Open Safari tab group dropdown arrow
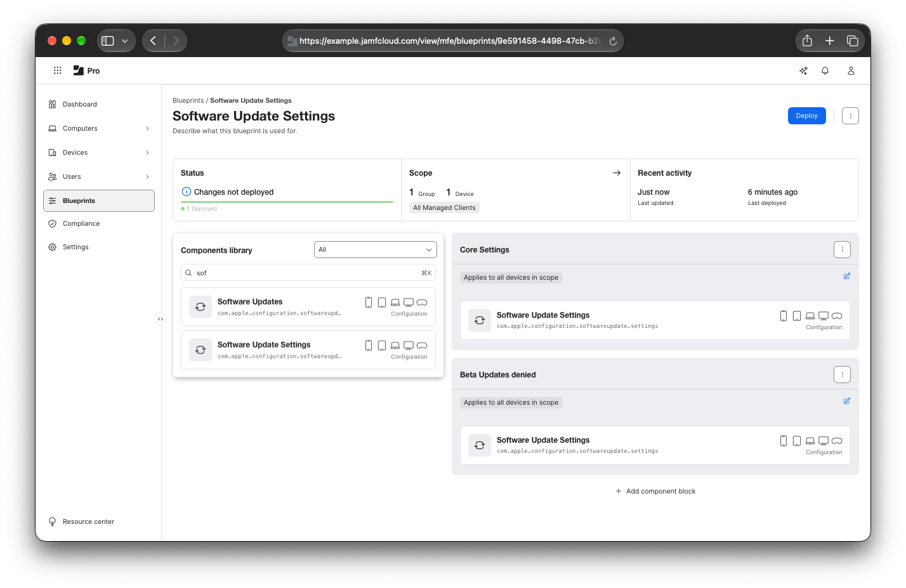906x588 pixels. [x=124, y=41]
